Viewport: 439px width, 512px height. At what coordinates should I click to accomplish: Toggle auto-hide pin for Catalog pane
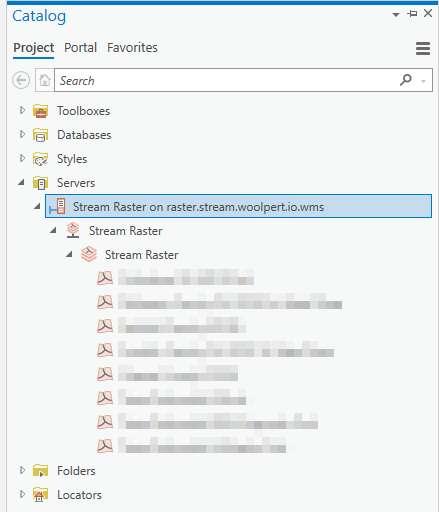(412, 14)
